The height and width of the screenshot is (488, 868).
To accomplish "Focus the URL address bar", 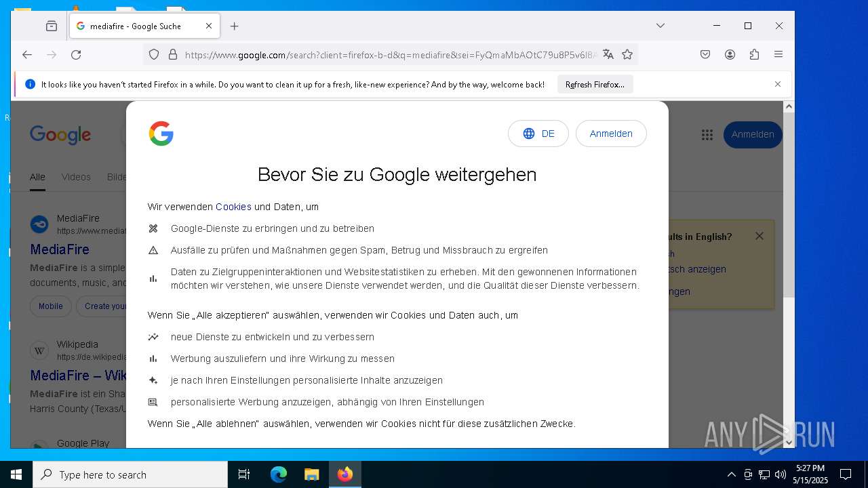I will click(x=390, y=54).
